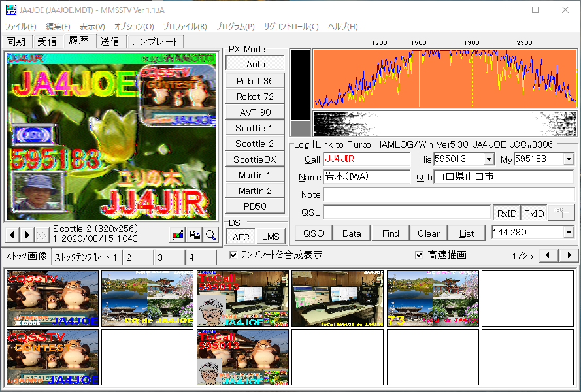Toggle AFC in DSP group
The height and width of the screenshot is (392, 581).
pos(241,237)
